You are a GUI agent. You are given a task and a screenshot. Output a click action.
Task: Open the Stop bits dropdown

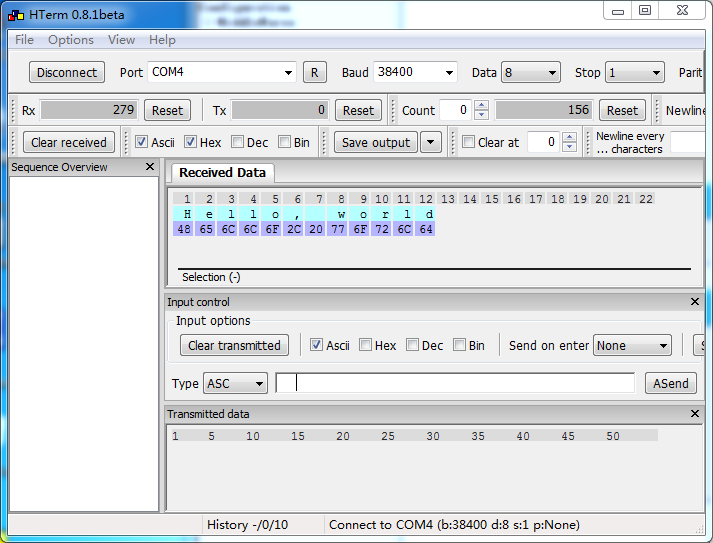click(634, 72)
